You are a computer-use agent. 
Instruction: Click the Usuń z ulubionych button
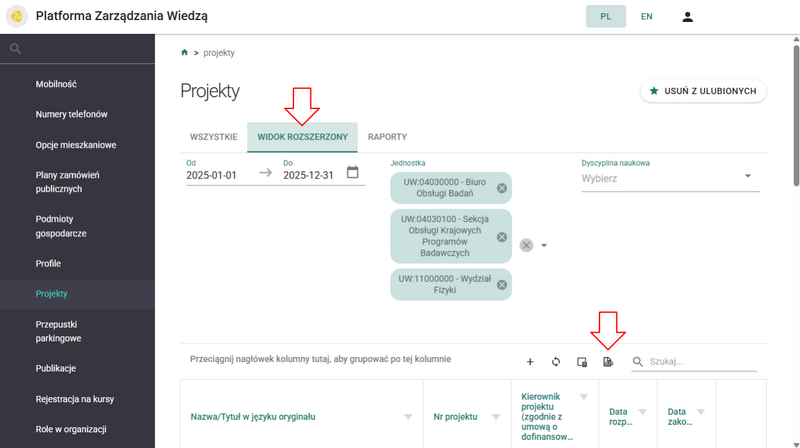[x=704, y=91]
